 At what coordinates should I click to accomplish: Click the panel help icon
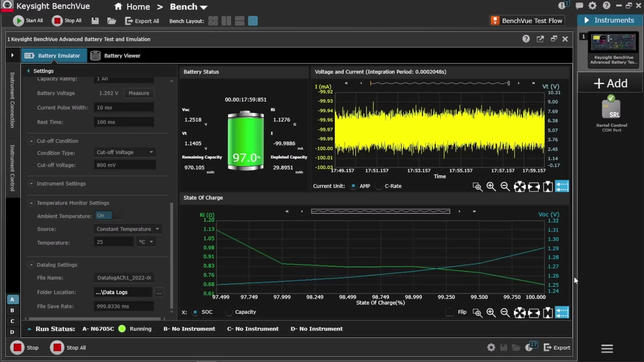tap(526, 39)
